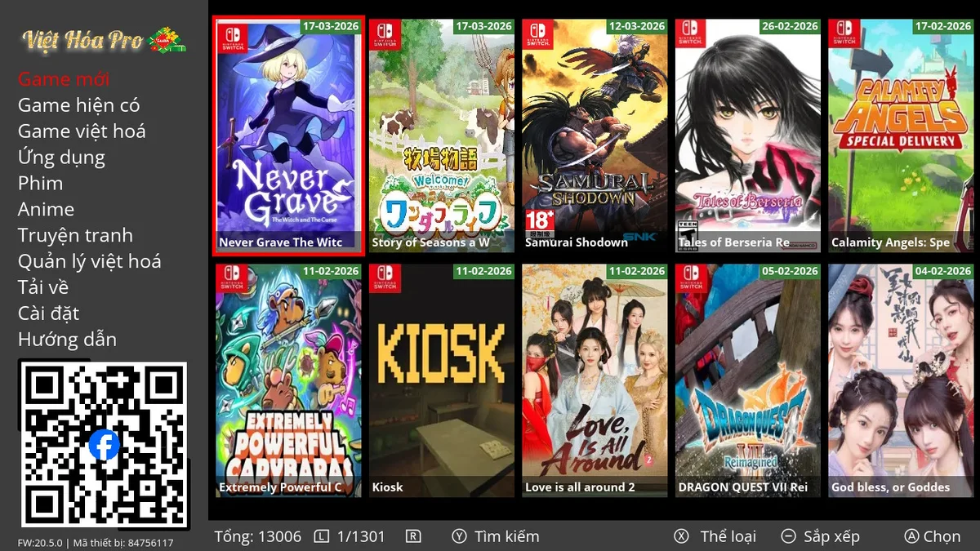Open the Ứng dụng section
980x551 pixels.
click(61, 158)
